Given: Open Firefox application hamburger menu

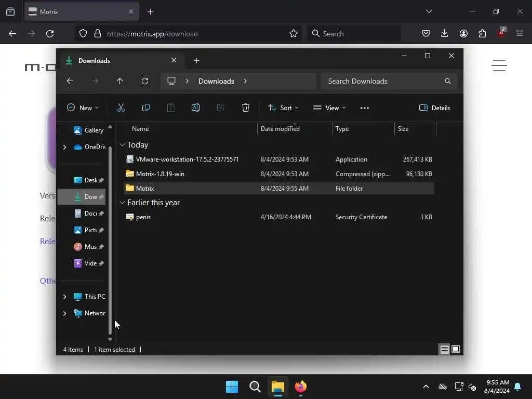Looking at the screenshot, I should coord(520,33).
